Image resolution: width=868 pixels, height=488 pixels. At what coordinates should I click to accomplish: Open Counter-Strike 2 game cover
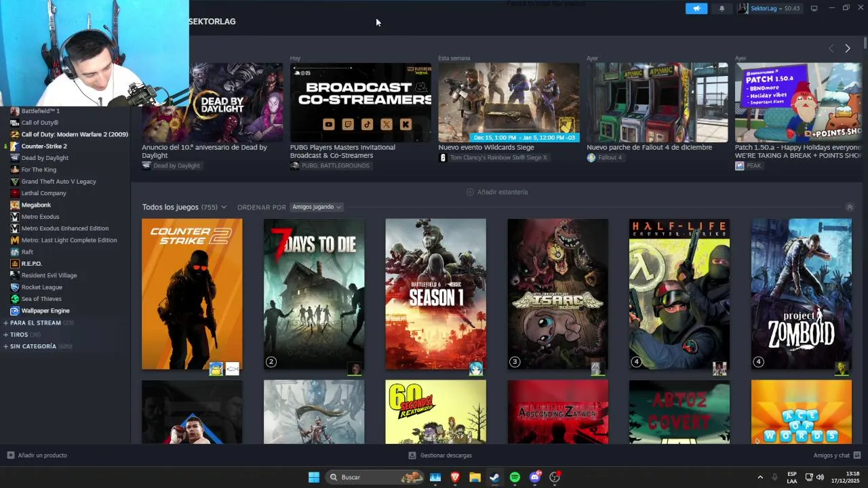[192, 294]
